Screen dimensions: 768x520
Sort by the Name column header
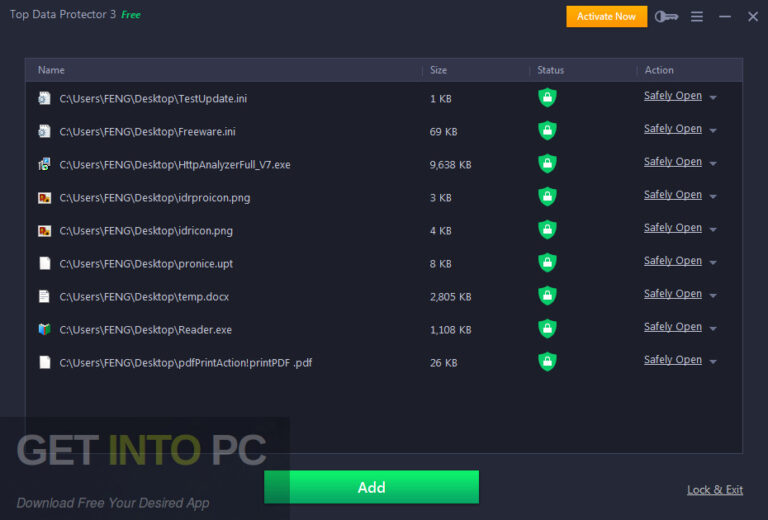click(51, 70)
